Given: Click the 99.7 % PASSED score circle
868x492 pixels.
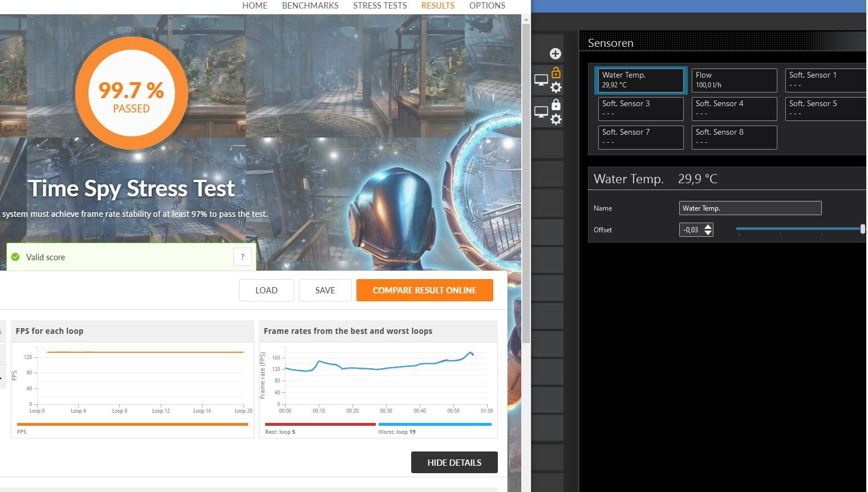Looking at the screenshot, I should pos(132,94).
